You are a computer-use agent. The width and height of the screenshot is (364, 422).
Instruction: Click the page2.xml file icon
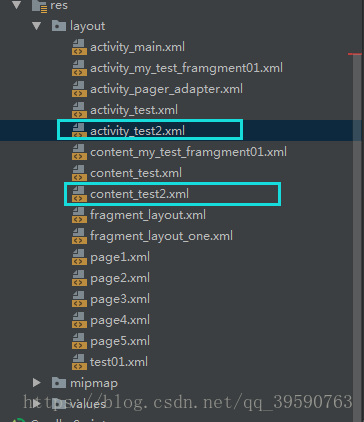click(79, 278)
